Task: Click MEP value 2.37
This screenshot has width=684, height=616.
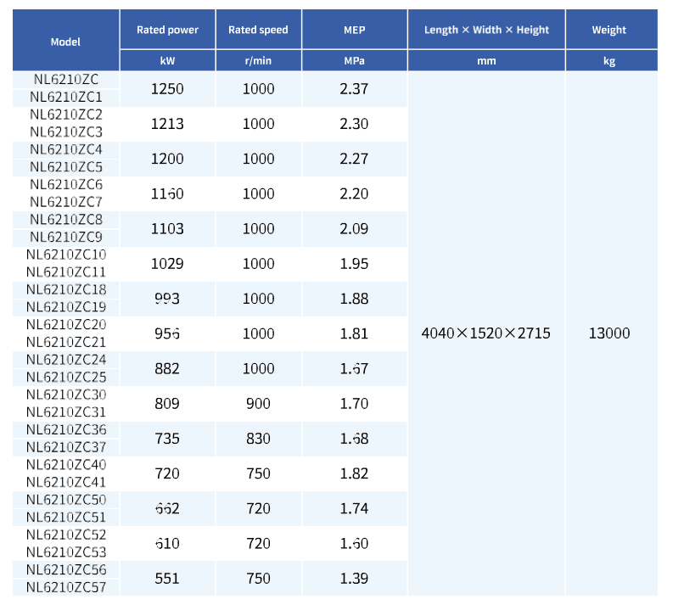Action: 354,89
